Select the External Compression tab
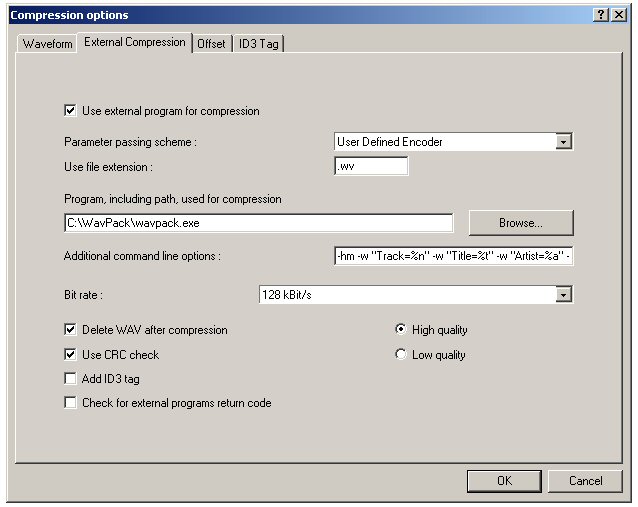The image size is (638, 507). [x=134, y=42]
